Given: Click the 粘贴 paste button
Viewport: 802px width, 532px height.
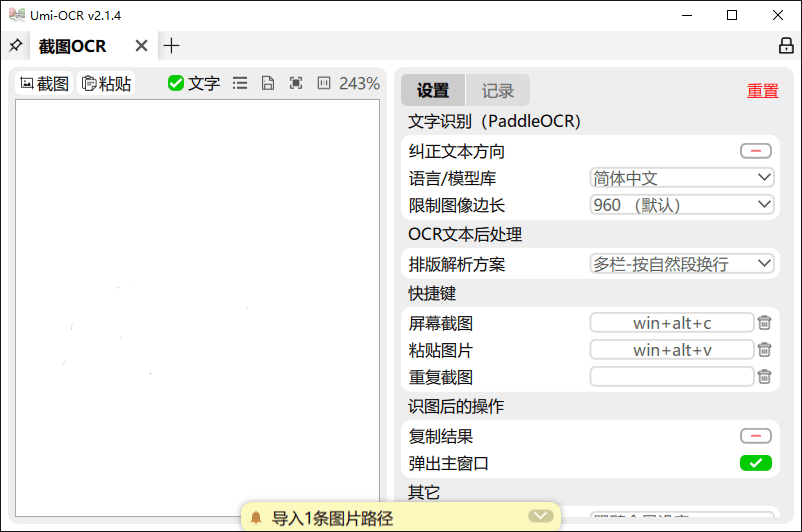Looking at the screenshot, I should 106,83.
